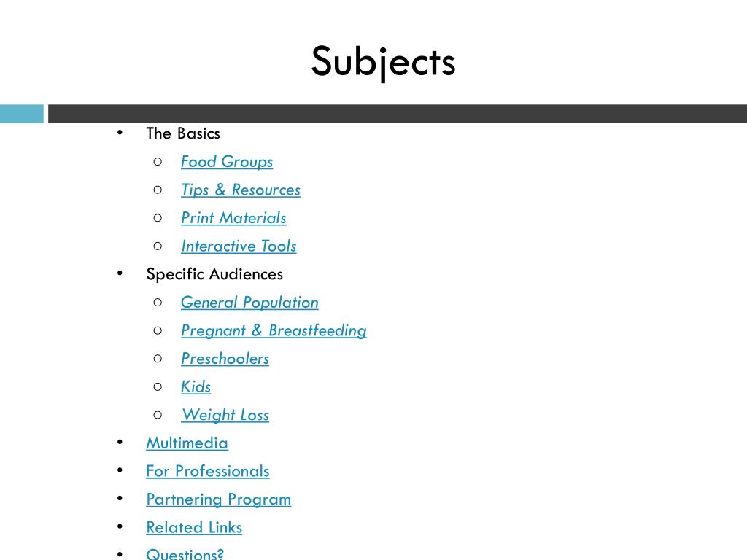
Task: Click the light blue accent block
Action: 22,114
